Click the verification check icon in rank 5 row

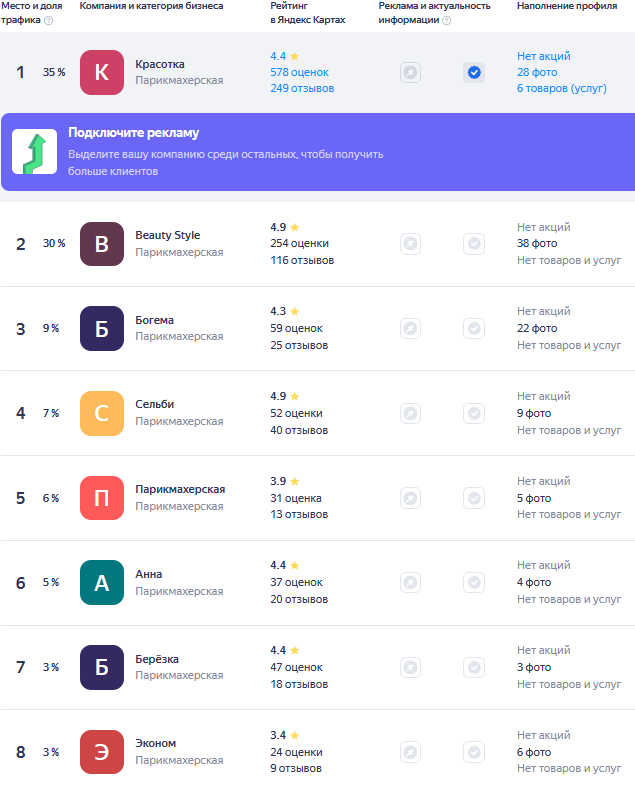point(474,498)
